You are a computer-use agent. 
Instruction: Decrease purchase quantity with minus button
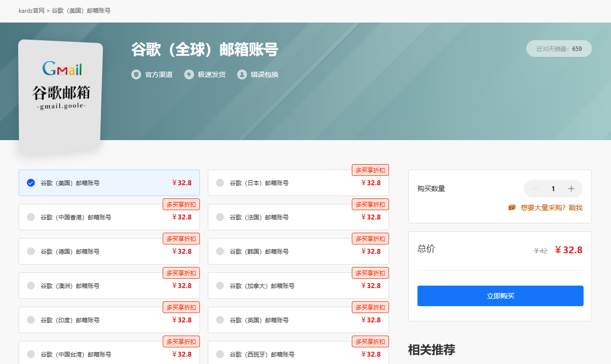[x=535, y=189]
